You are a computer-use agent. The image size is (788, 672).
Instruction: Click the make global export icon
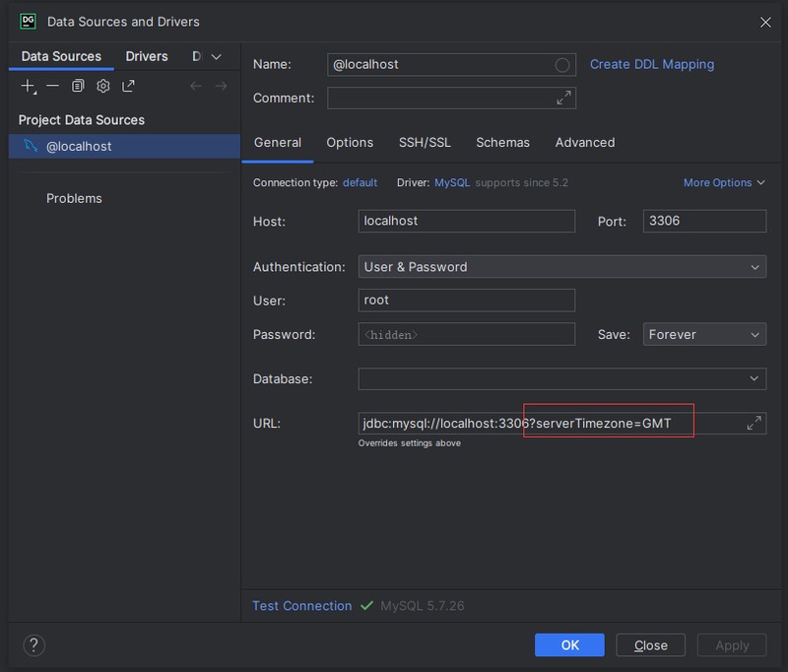coord(128,87)
